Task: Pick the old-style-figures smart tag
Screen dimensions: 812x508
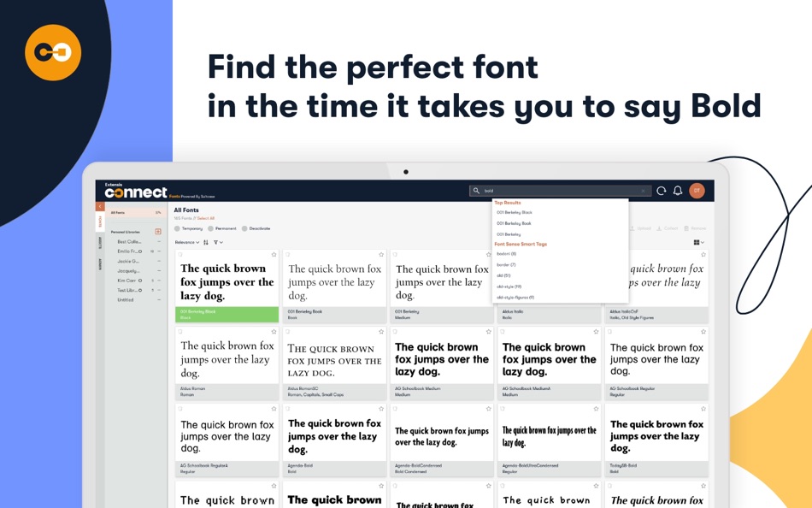Action: pyautogui.click(x=515, y=298)
